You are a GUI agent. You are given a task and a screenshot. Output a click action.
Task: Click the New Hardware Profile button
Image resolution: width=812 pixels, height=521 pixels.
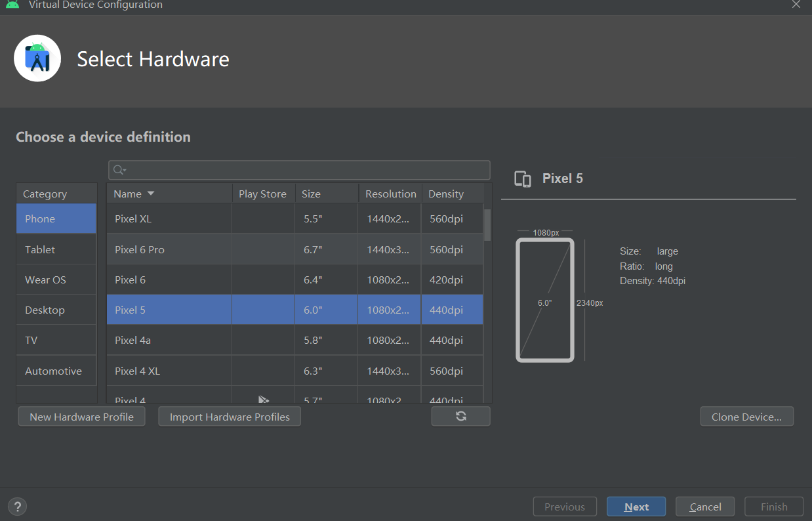point(81,417)
